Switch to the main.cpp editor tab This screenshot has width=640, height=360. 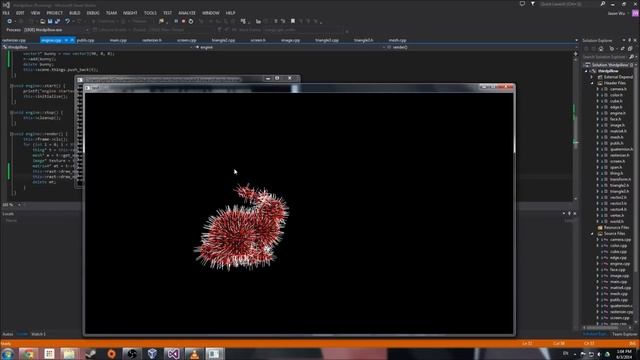[118, 40]
